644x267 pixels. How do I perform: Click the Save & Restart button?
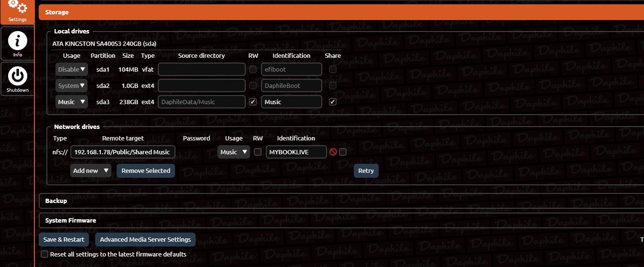[64, 240]
